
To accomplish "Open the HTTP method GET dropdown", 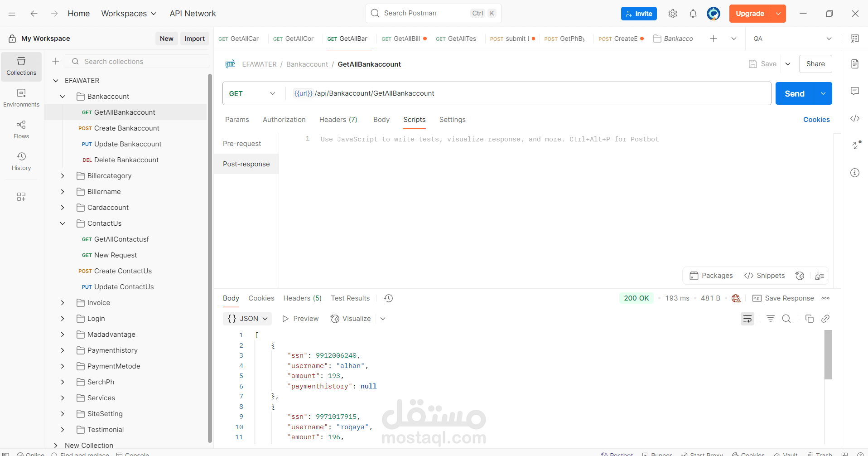I will tap(252, 93).
